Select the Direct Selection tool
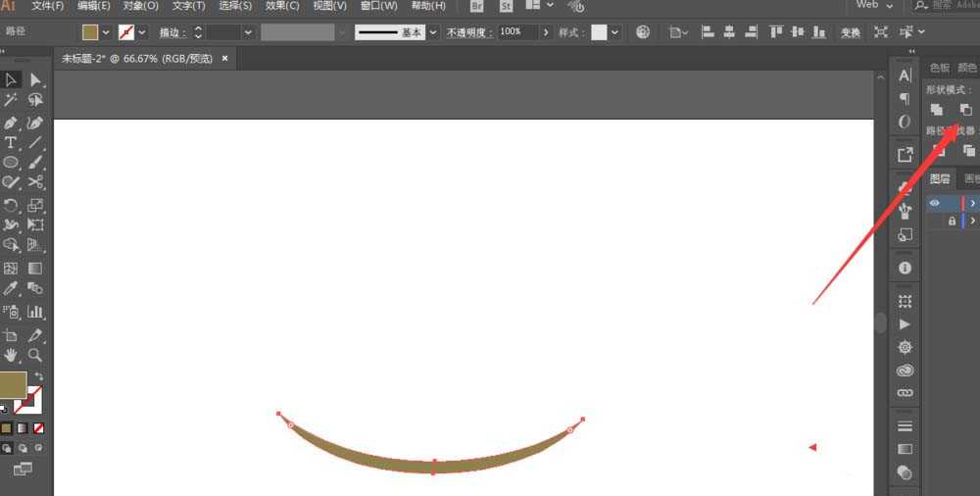 click(x=35, y=80)
